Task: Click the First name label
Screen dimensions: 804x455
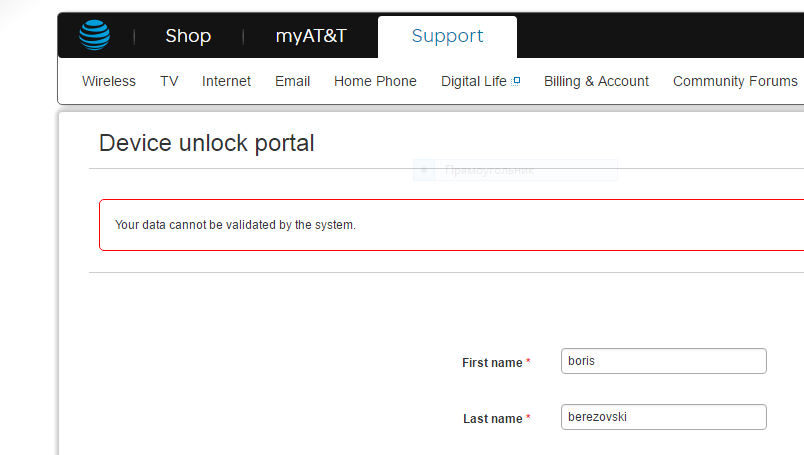Action: point(492,363)
